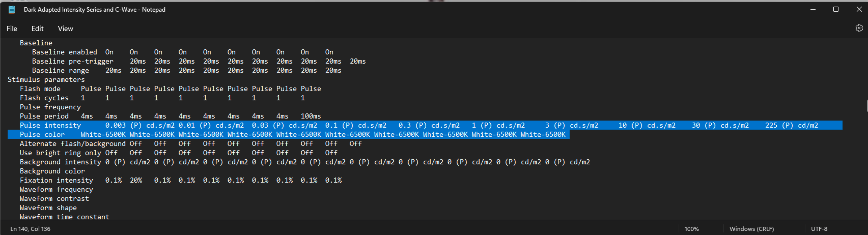Image resolution: width=868 pixels, height=235 pixels.
Task: Click the '10 (P) cd.s/m2' value
Action: point(647,125)
